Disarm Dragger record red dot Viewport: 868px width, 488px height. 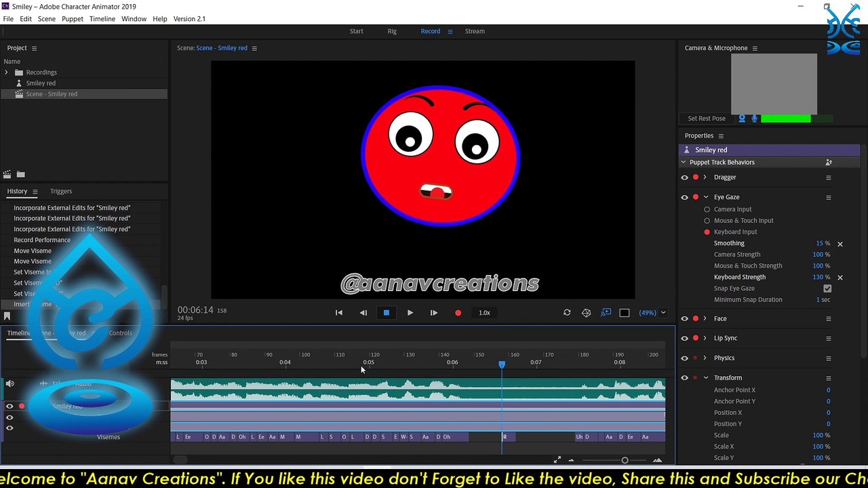pos(695,178)
